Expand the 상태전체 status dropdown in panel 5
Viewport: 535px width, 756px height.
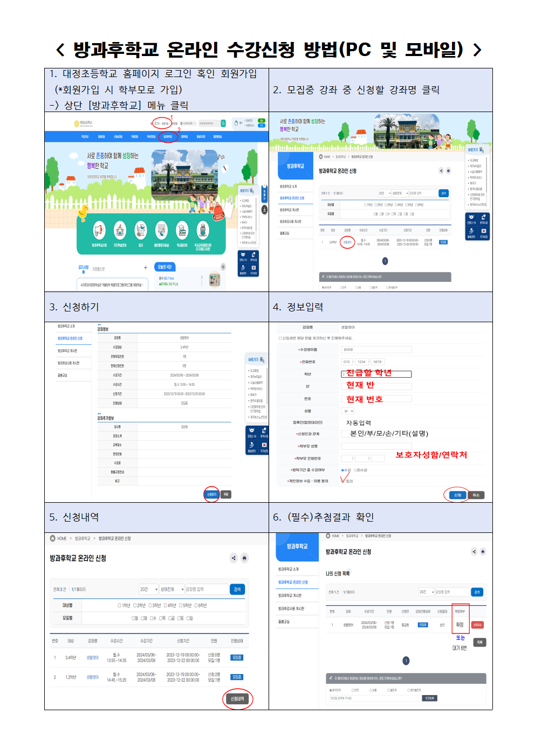click(x=172, y=589)
